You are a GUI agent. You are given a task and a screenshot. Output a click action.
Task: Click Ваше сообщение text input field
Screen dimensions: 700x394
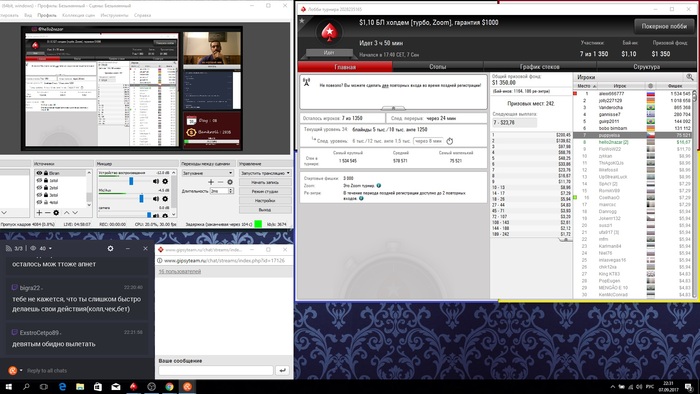point(216,370)
